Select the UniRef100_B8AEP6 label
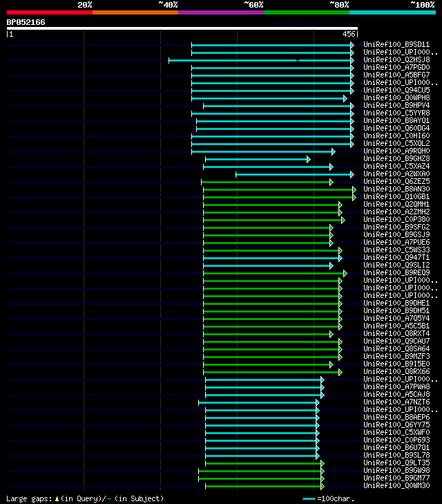Image resolution: width=442 pixels, height=504 pixels. tap(396, 417)
